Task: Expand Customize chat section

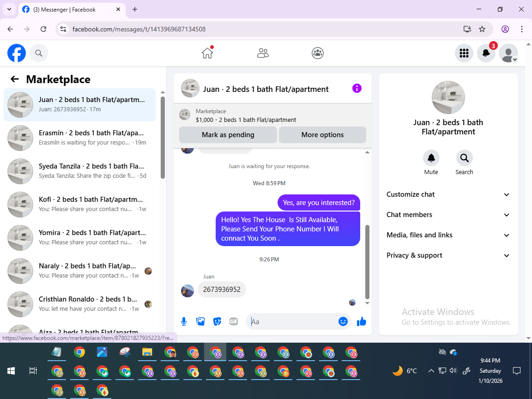Action: click(x=448, y=194)
